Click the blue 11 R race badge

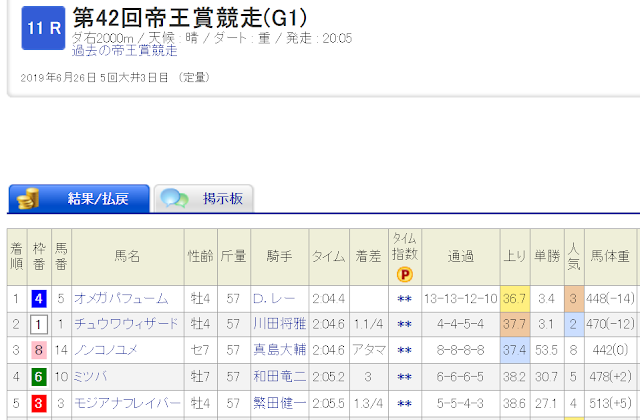pyautogui.click(x=43, y=28)
